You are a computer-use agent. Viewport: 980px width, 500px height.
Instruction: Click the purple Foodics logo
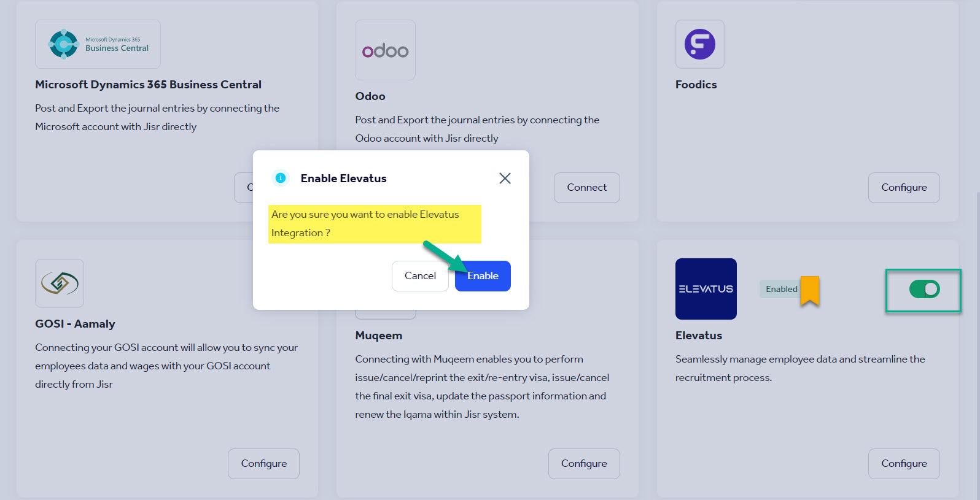point(699,44)
